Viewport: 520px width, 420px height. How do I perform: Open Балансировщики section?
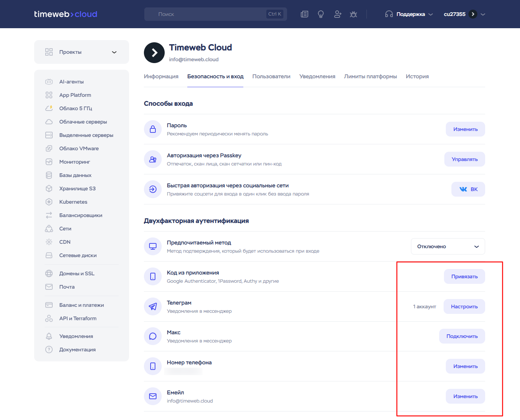coord(82,215)
